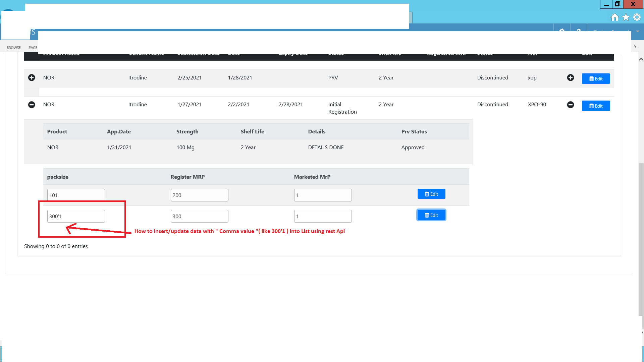Switch to the PAGE ribbon tab

(33, 47)
